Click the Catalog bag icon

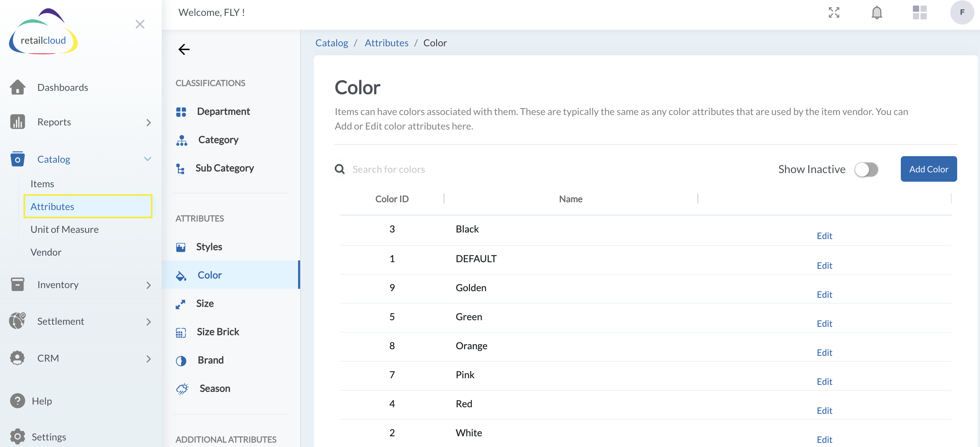click(x=18, y=159)
